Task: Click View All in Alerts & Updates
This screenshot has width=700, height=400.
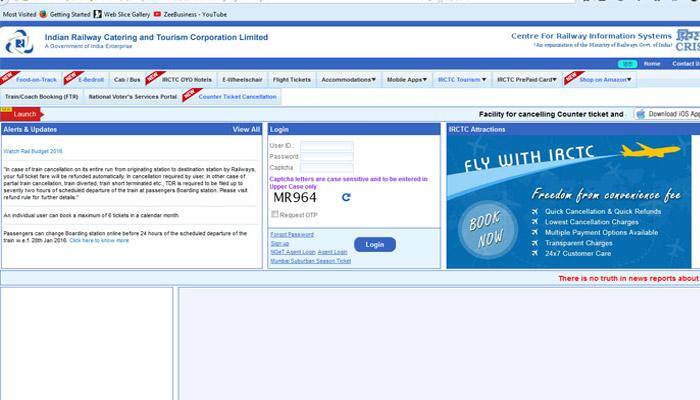Action: click(x=246, y=129)
